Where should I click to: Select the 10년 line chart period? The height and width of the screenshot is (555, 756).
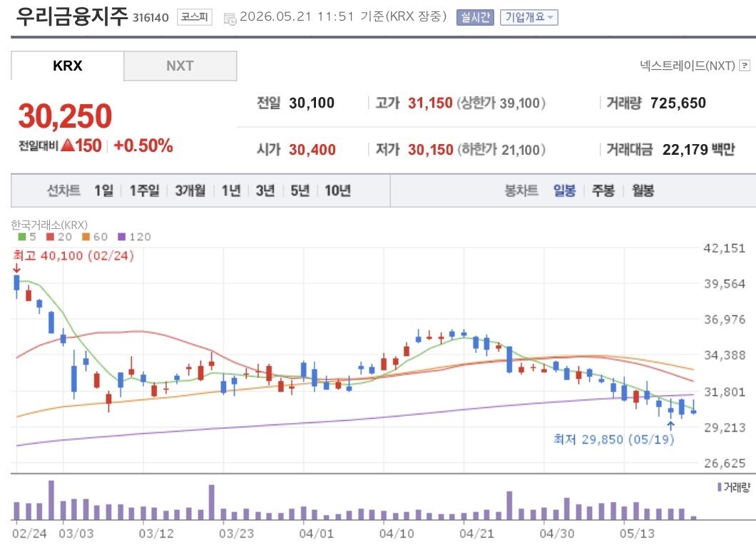(x=337, y=190)
